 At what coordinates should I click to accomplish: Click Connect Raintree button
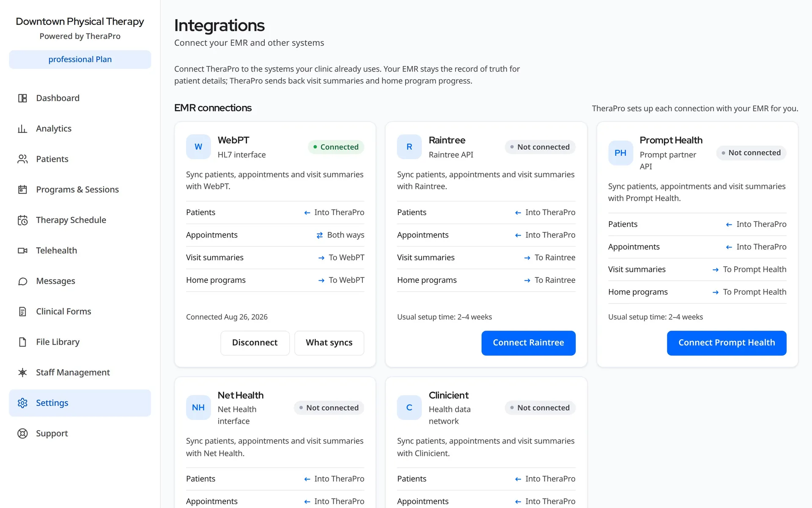(x=528, y=343)
